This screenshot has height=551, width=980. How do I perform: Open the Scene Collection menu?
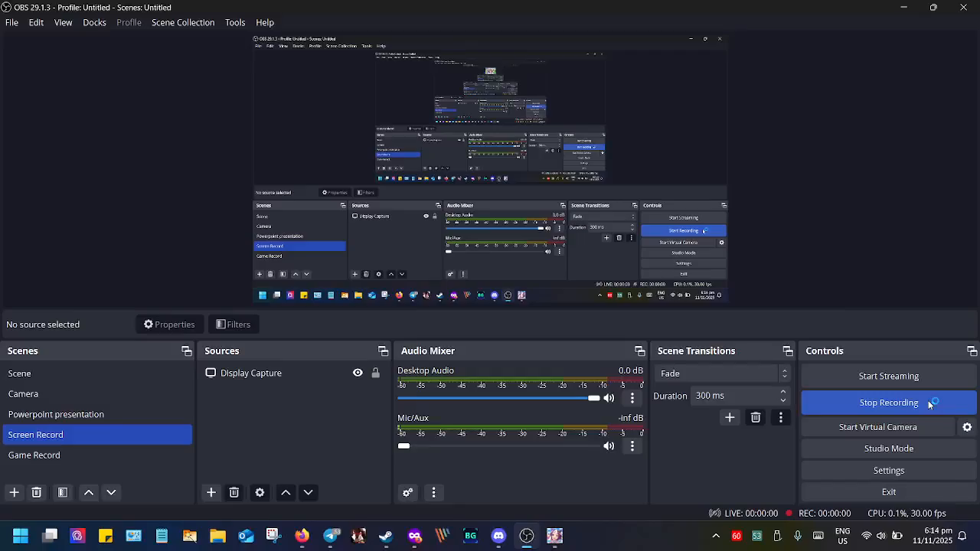[183, 22]
